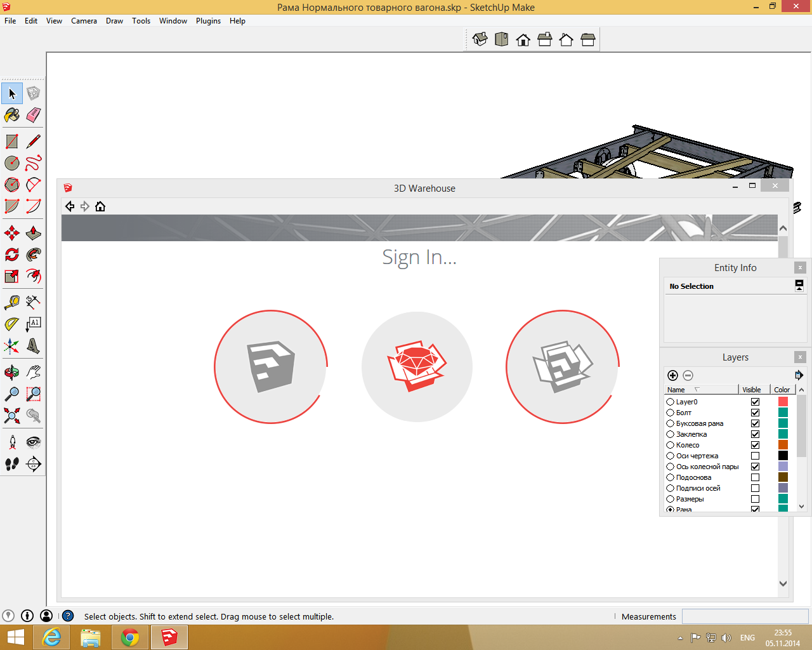Open Layer0 color swatch

tap(783, 402)
